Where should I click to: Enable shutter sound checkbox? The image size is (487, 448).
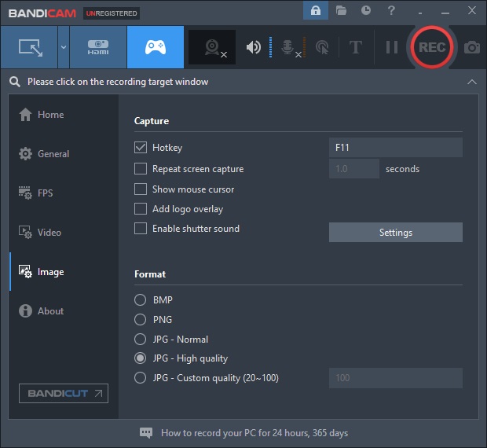point(141,229)
